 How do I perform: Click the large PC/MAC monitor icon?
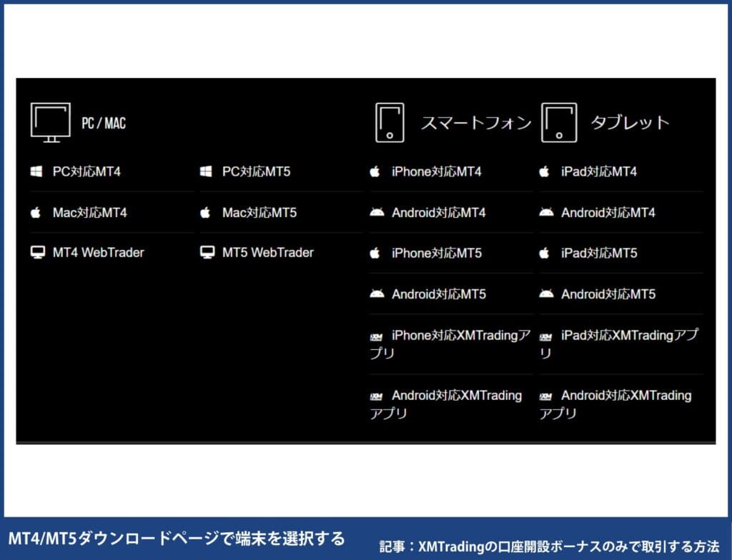point(51,123)
